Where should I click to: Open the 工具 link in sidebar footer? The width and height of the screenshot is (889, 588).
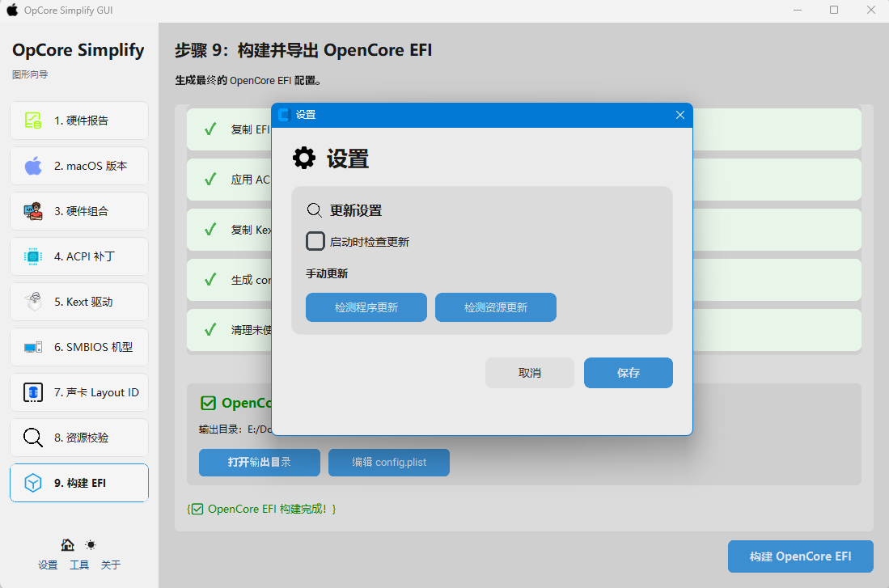pos(79,565)
